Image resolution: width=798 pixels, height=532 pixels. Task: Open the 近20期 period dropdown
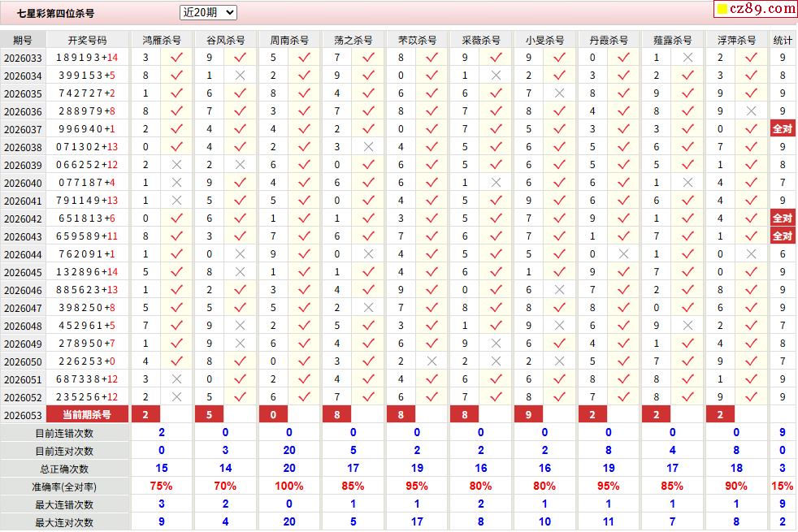click(208, 13)
